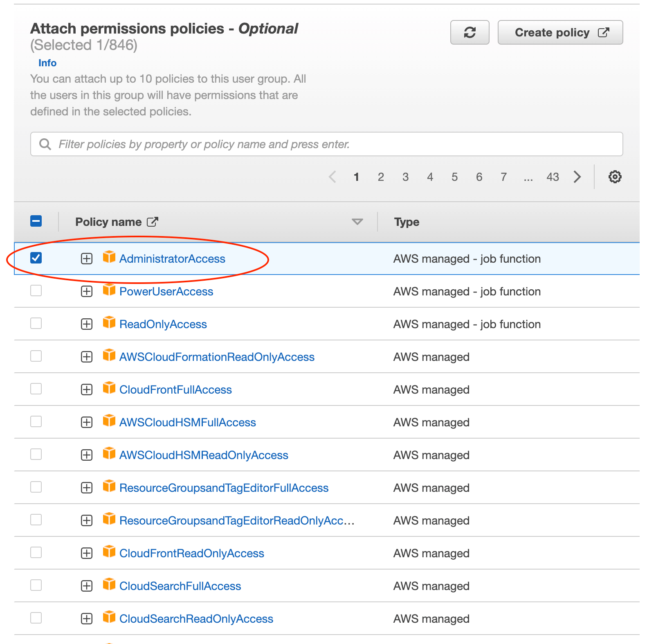
Task: Go to page 3 of policies
Action: click(x=405, y=177)
